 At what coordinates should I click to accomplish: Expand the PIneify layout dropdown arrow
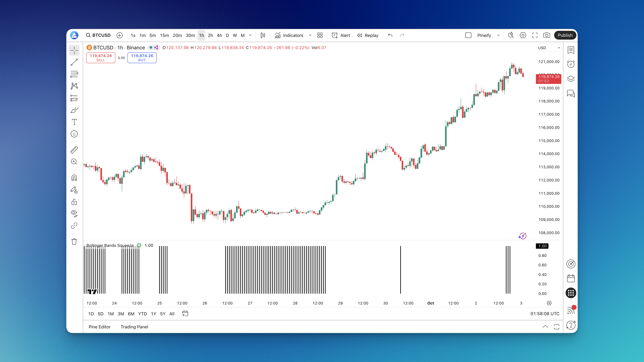tap(498, 35)
